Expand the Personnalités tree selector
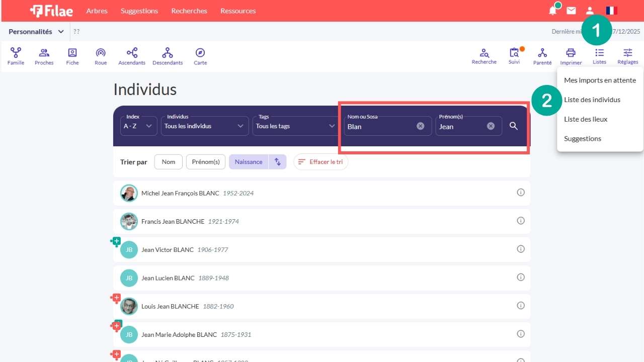644x362 pixels. (36, 32)
